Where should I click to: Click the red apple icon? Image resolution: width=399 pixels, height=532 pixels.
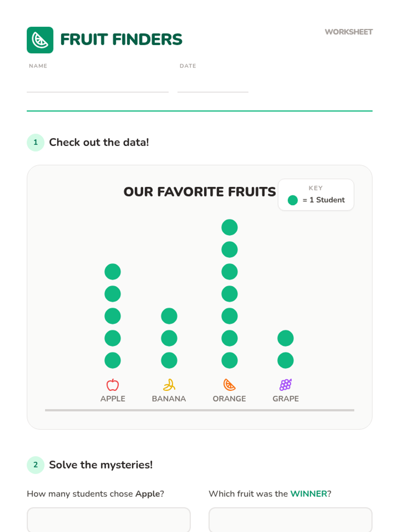click(113, 385)
